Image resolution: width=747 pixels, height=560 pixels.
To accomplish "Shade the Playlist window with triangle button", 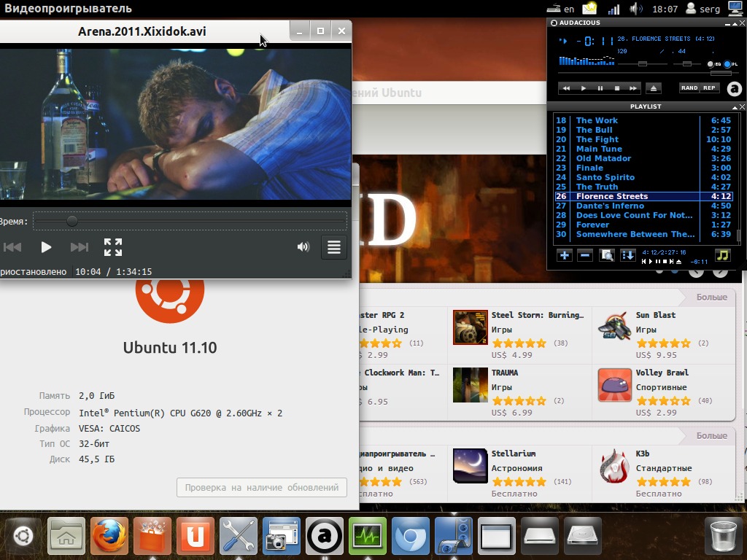I will tap(735, 107).
